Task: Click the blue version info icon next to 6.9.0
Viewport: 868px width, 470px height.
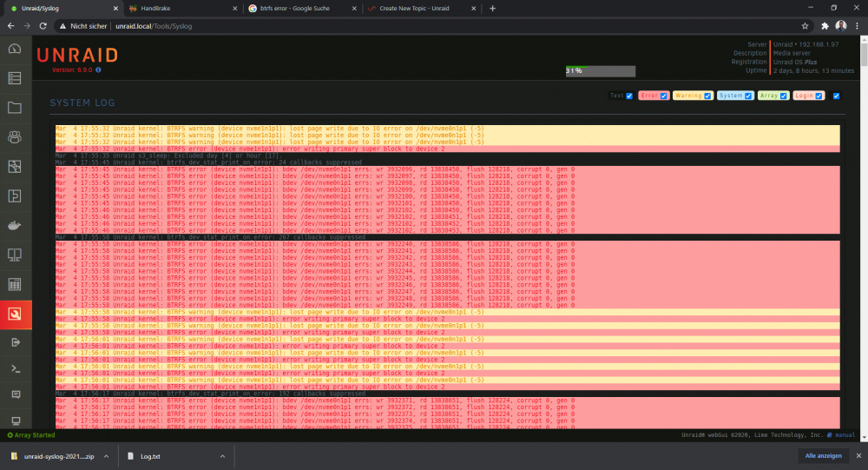Action: [x=99, y=70]
